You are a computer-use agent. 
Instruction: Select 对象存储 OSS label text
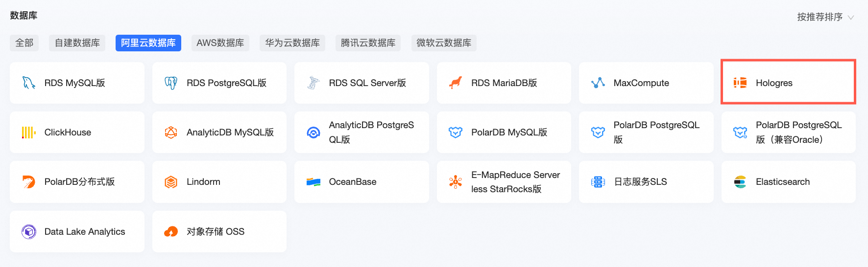point(216,232)
